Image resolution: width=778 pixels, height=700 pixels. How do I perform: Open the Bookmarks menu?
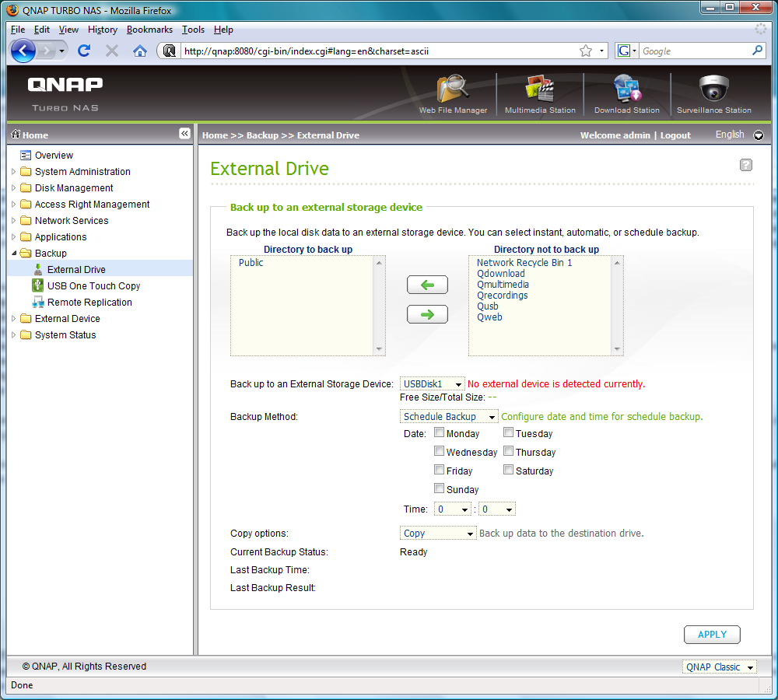[150, 30]
